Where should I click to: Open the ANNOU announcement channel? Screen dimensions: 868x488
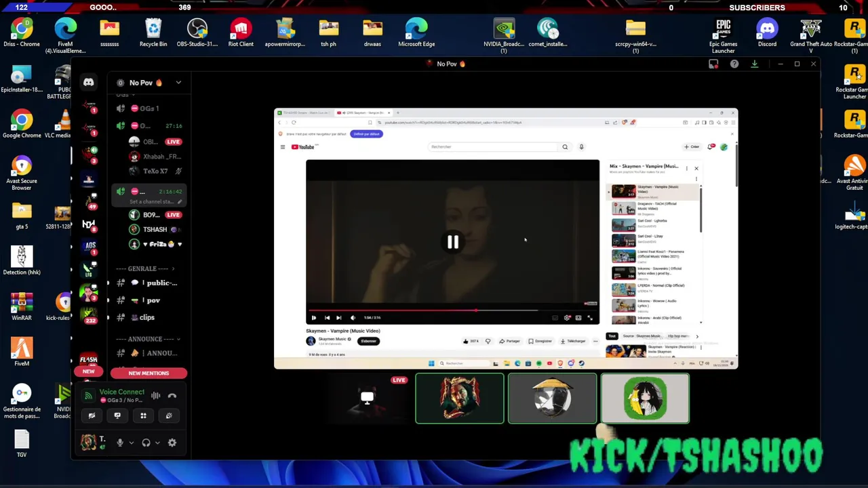148,353
